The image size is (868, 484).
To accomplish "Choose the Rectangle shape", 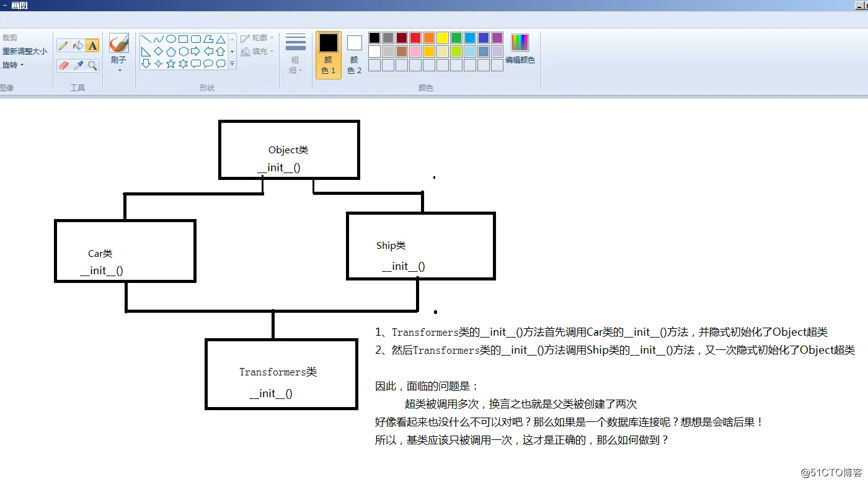I will pyautogui.click(x=184, y=39).
